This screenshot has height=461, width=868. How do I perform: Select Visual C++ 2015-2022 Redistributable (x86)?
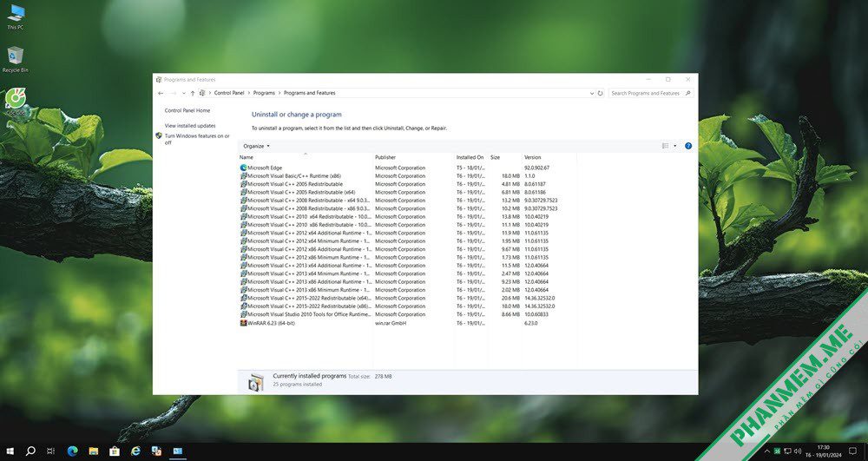(407, 306)
